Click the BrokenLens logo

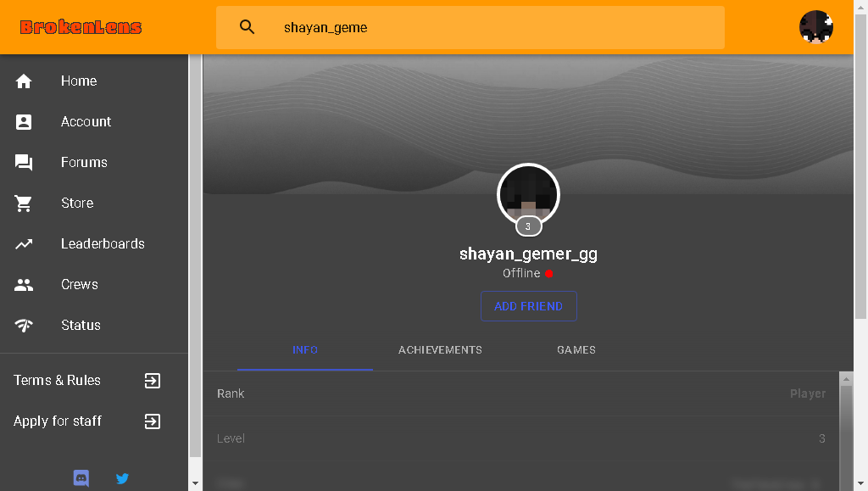point(81,27)
